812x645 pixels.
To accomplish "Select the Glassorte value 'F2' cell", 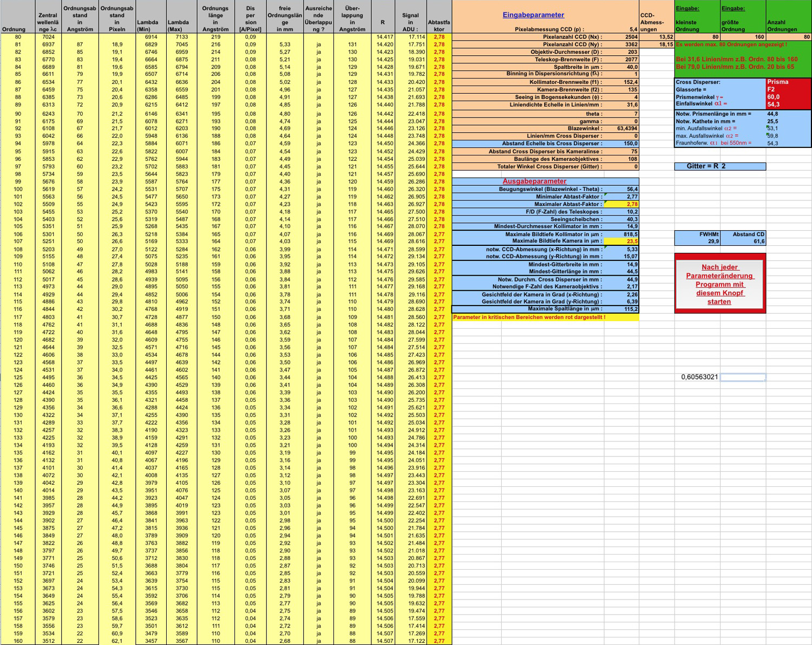I will (x=788, y=89).
